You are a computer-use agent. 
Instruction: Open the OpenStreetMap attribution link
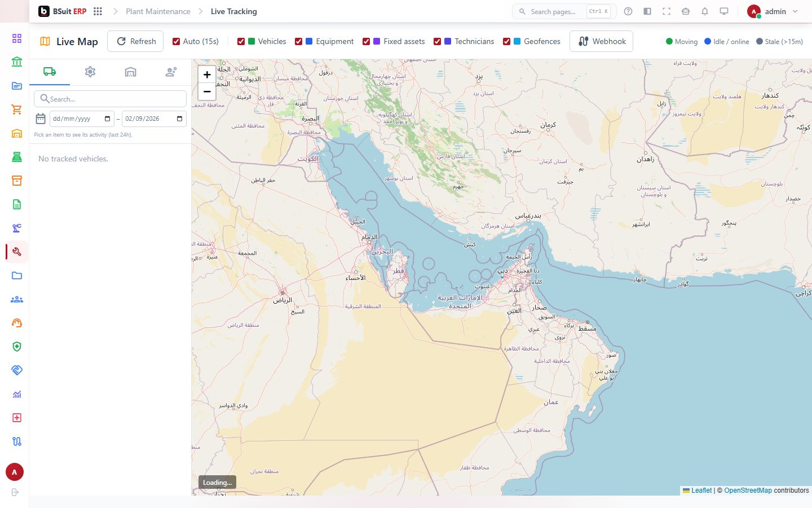(x=748, y=491)
